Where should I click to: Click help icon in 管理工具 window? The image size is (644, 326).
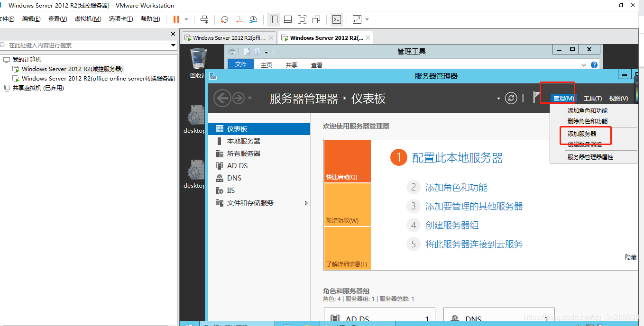point(595,65)
